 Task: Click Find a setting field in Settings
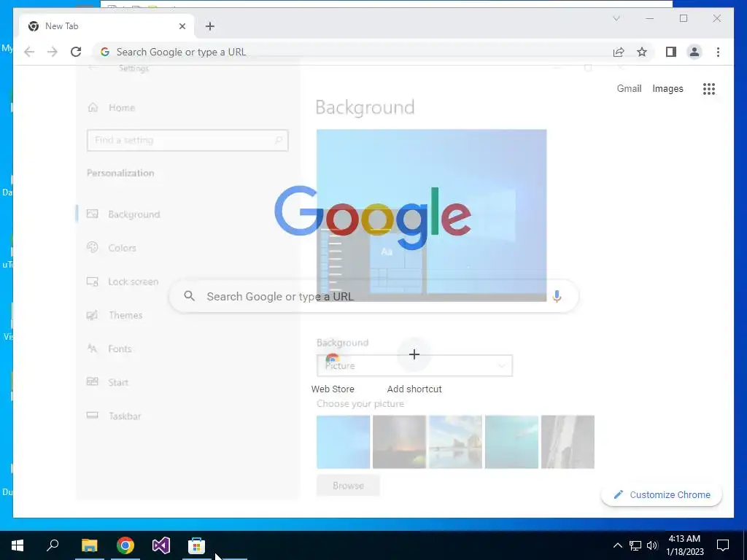187,141
